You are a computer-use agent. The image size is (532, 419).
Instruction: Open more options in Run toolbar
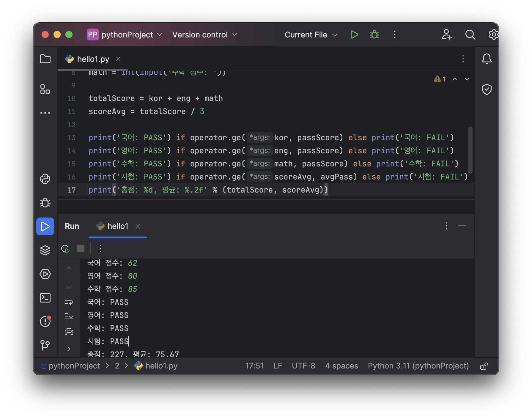(100, 248)
